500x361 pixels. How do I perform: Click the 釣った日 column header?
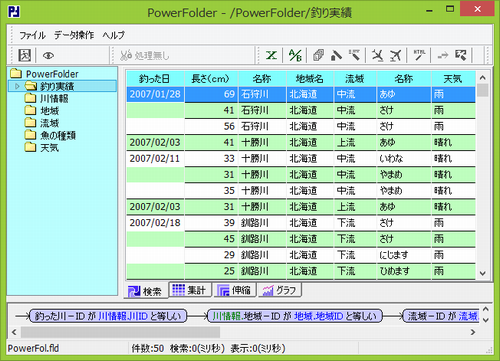tap(155, 79)
